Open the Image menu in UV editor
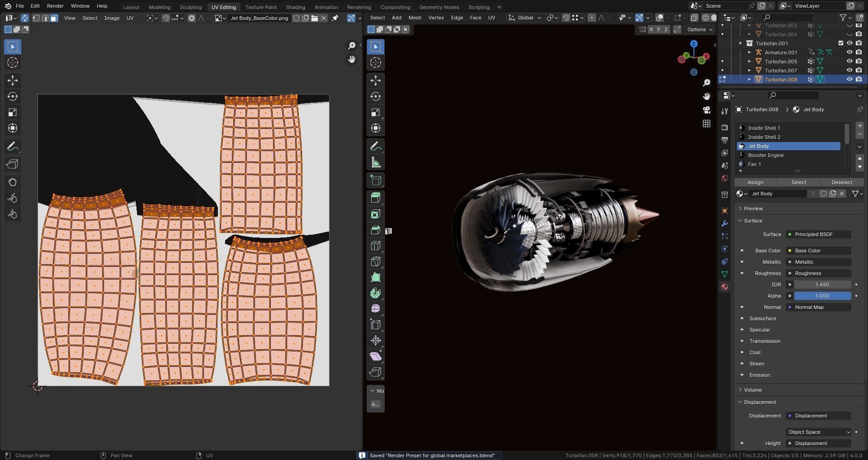 (112, 18)
